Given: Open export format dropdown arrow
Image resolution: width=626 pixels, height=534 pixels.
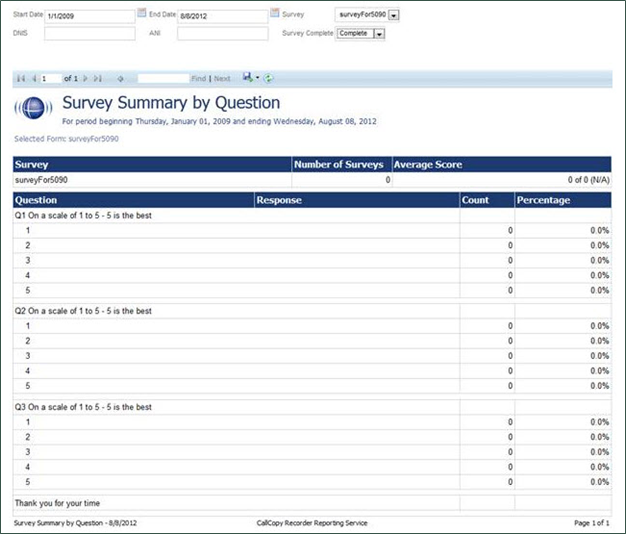Looking at the screenshot, I should [x=257, y=78].
